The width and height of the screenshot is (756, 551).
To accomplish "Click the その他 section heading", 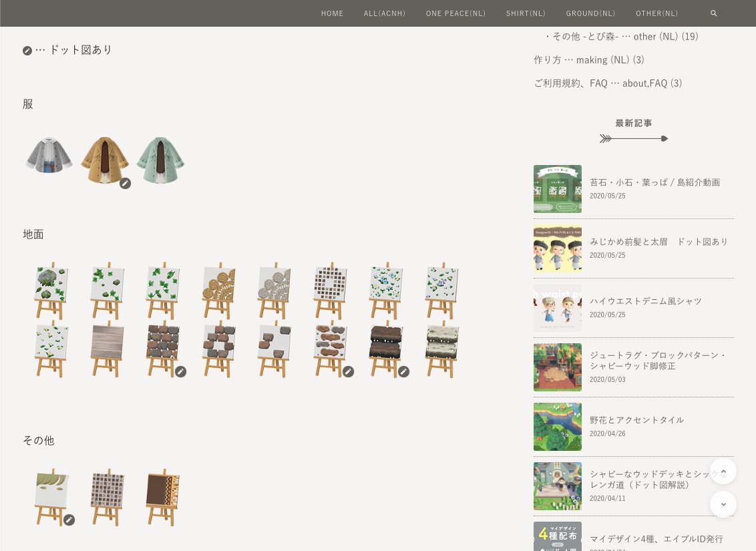I will pos(39,441).
